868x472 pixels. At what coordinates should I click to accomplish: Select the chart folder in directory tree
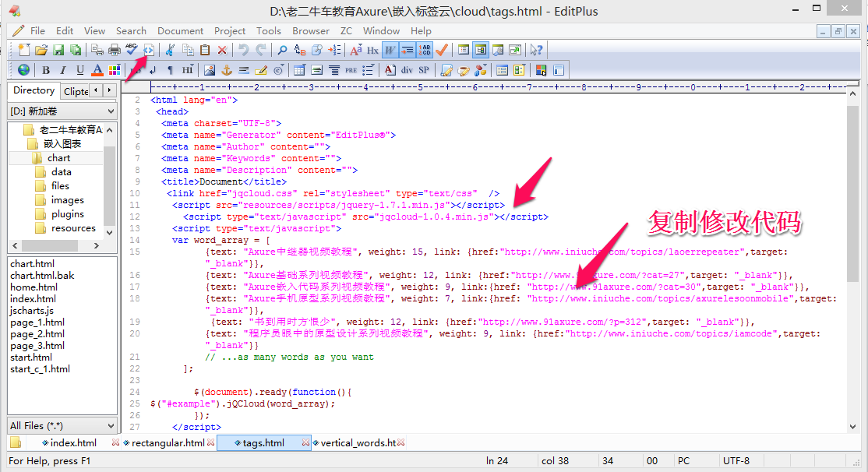click(58, 157)
